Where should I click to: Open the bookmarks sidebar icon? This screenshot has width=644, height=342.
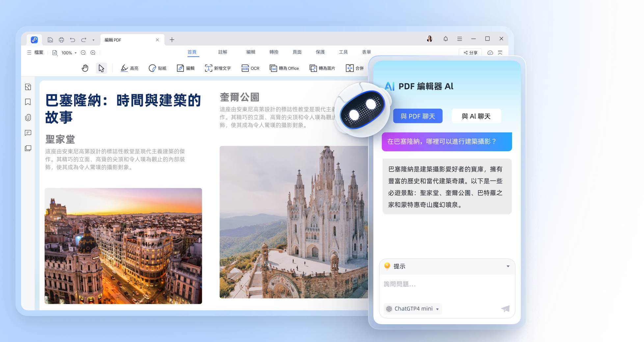(x=28, y=102)
